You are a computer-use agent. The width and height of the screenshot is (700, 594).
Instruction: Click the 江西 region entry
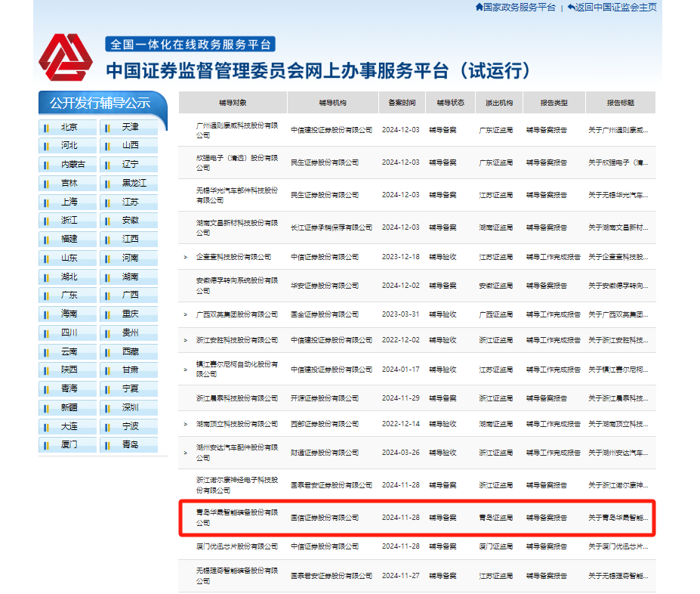[129, 240]
